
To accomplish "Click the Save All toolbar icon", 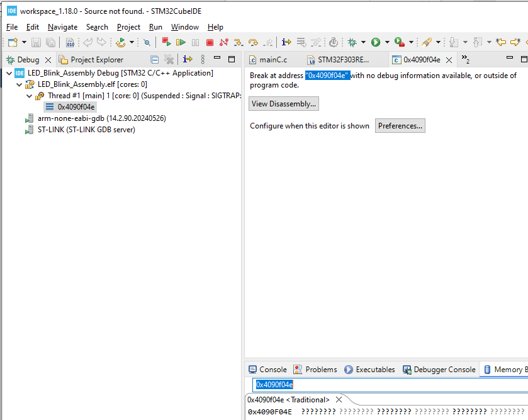I will point(50,42).
